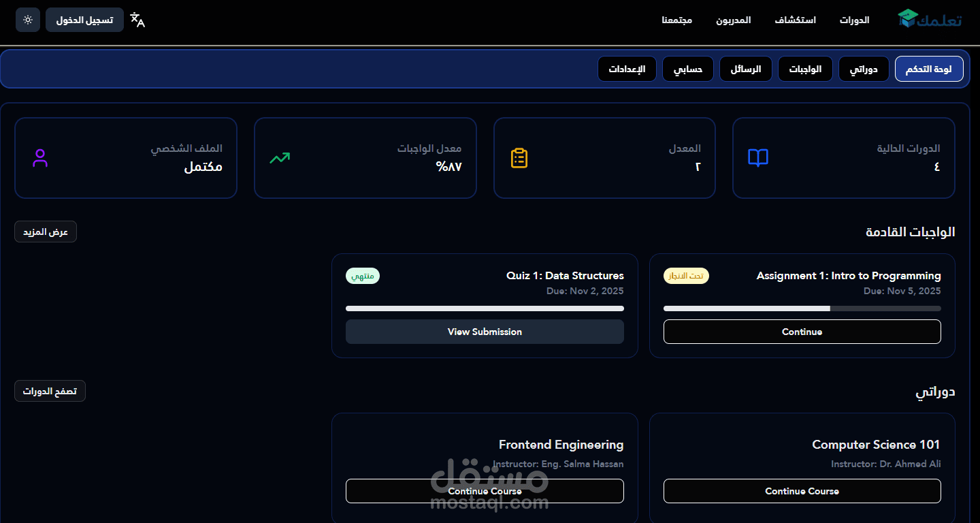
Task: Select the حسابي tab
Action: 687,68
